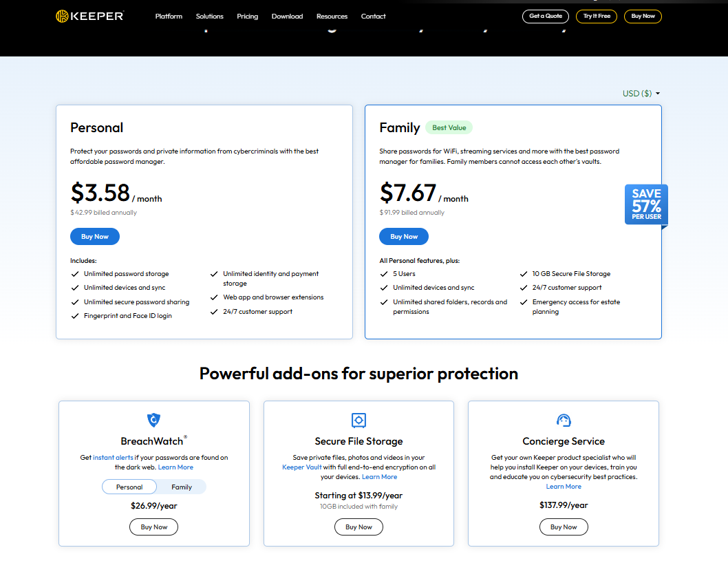
Task: Click the Best Value badge on Family plan
Action: click(449, 127)
